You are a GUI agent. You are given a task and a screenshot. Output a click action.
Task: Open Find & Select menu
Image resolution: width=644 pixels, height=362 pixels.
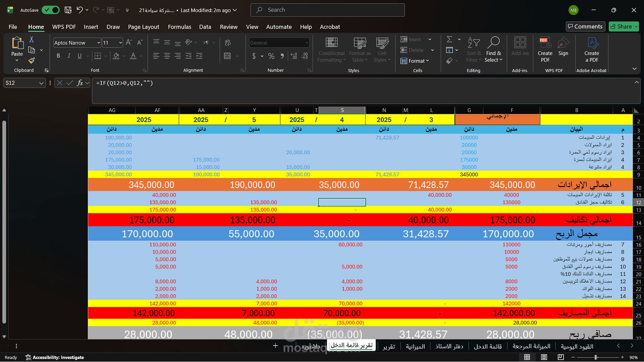click(493, 50)
